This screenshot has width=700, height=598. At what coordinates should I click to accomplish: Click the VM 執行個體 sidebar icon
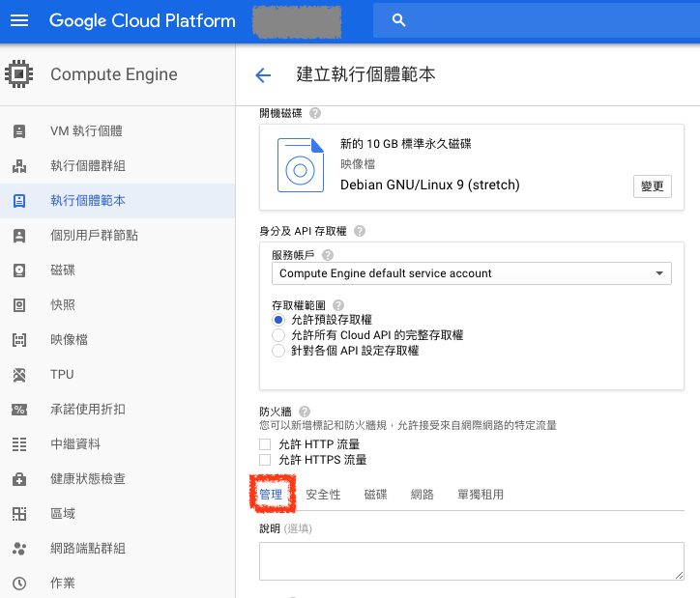[19, 131]
